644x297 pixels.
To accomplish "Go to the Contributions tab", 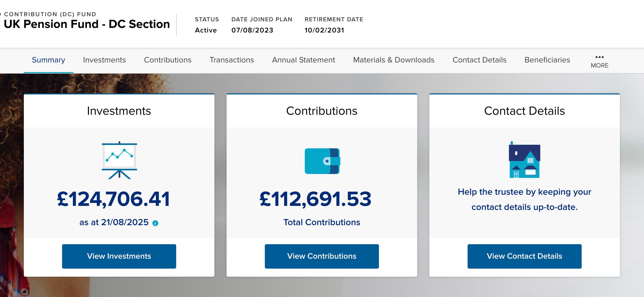I will tap(168, 60).
